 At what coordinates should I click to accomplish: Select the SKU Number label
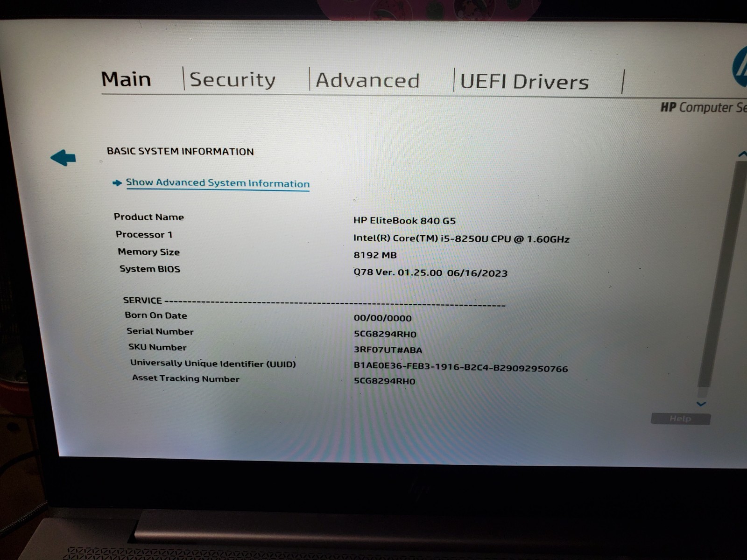157,347
